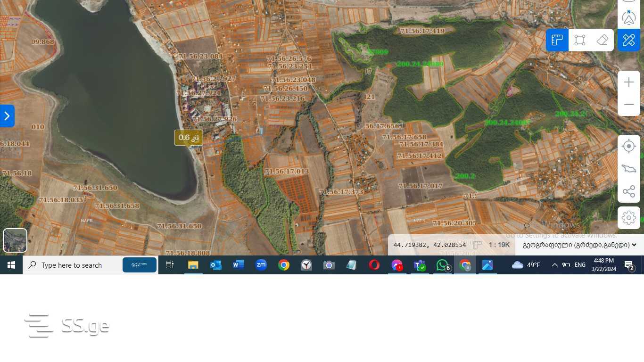
Task: Select the area polygon measure tool
Action: tap(580, 40)
